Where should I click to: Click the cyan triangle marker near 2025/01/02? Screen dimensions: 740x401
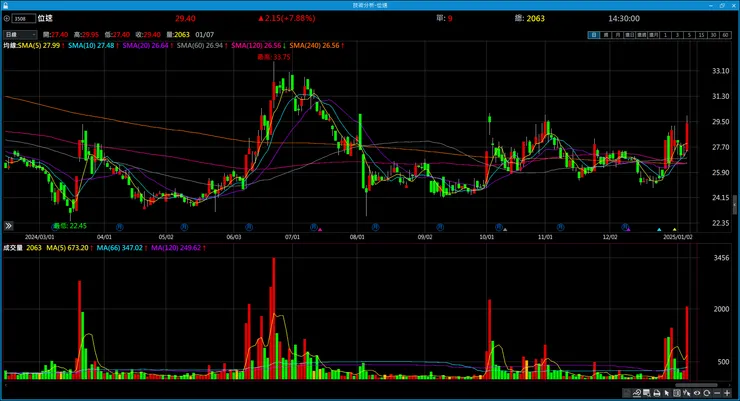tap(659, 229)
